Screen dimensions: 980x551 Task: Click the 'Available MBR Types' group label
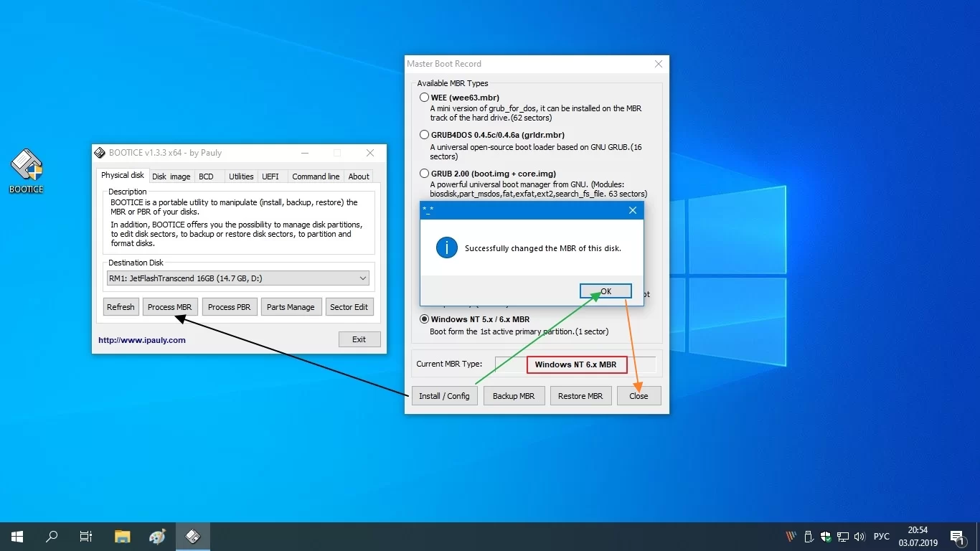(x=453, y=83)
